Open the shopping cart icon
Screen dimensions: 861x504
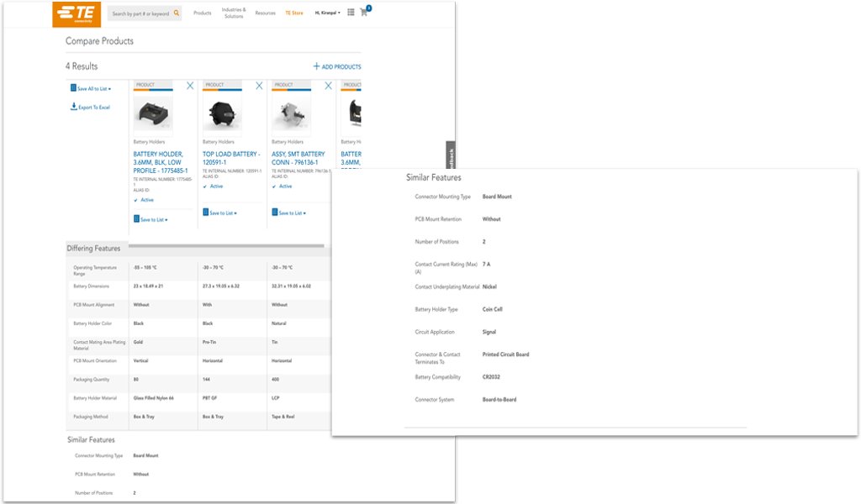(x=363, y=13)
